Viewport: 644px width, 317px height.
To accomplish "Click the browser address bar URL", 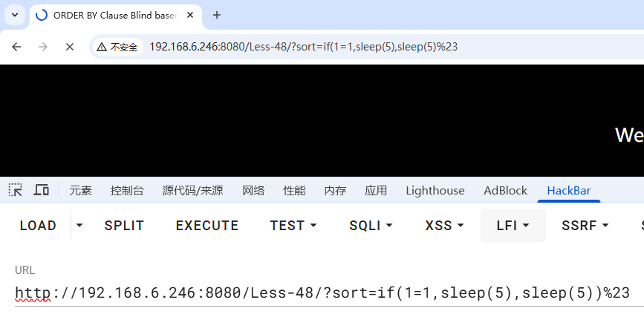I will click(x=303, y=47).
